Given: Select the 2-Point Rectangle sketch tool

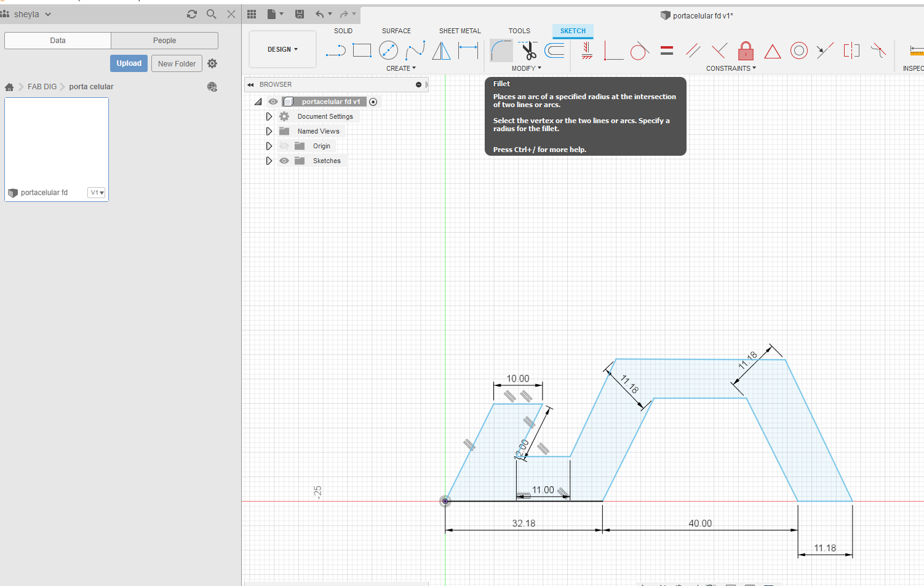Looking at the screenshot, I should [362, 50].
